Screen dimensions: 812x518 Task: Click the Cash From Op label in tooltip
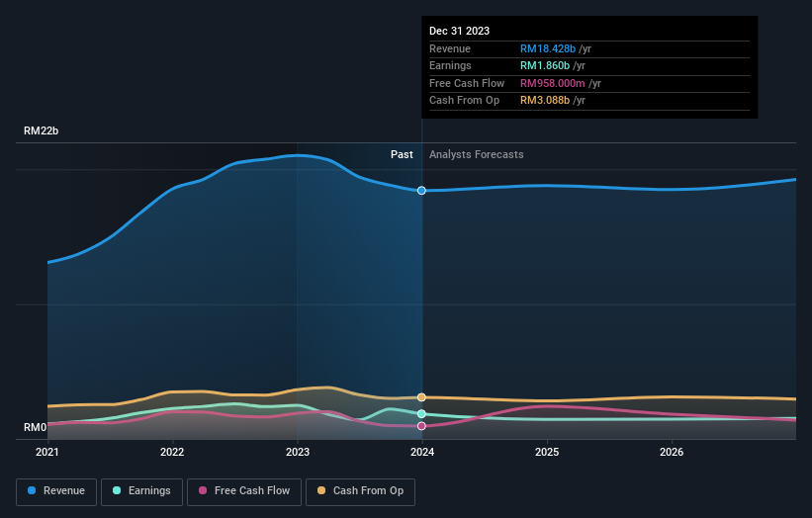pyautogui.click(x=465, y=101)
